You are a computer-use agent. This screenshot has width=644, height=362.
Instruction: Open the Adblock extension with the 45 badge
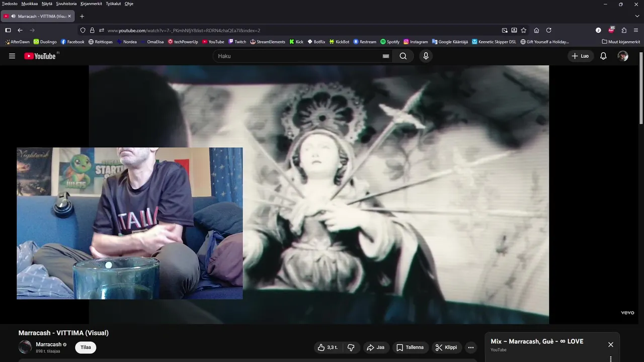(611, 30)
